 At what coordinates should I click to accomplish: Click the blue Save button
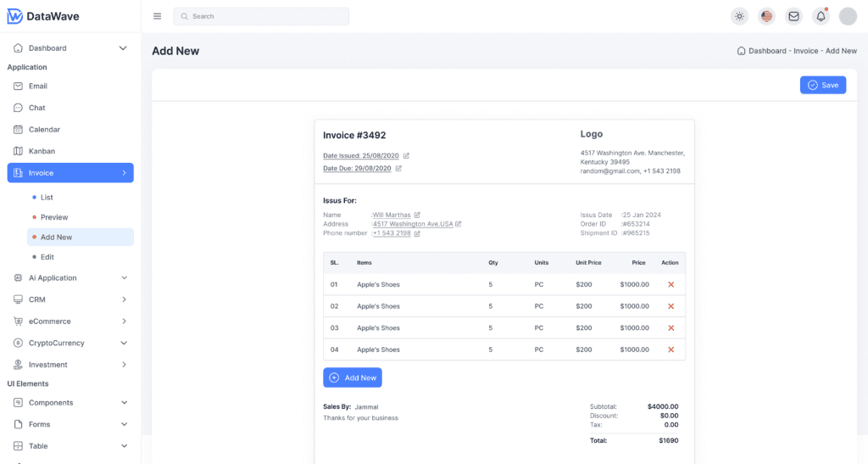tap(822, 85)
